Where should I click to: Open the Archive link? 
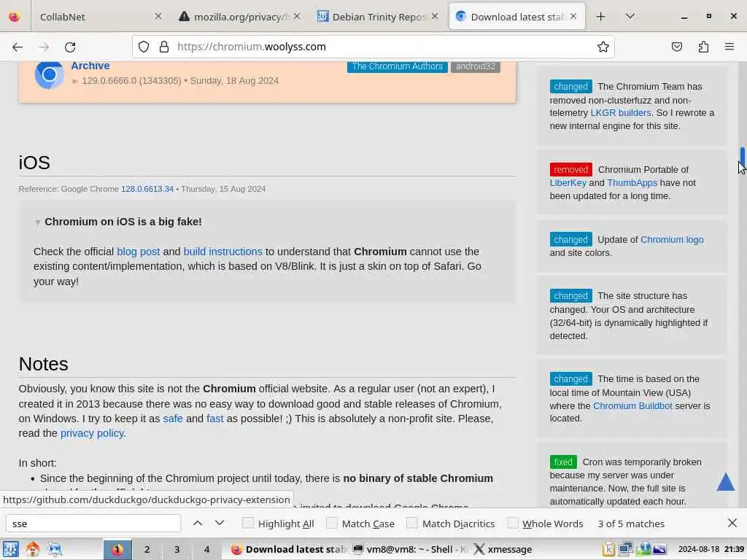[90, 66]
